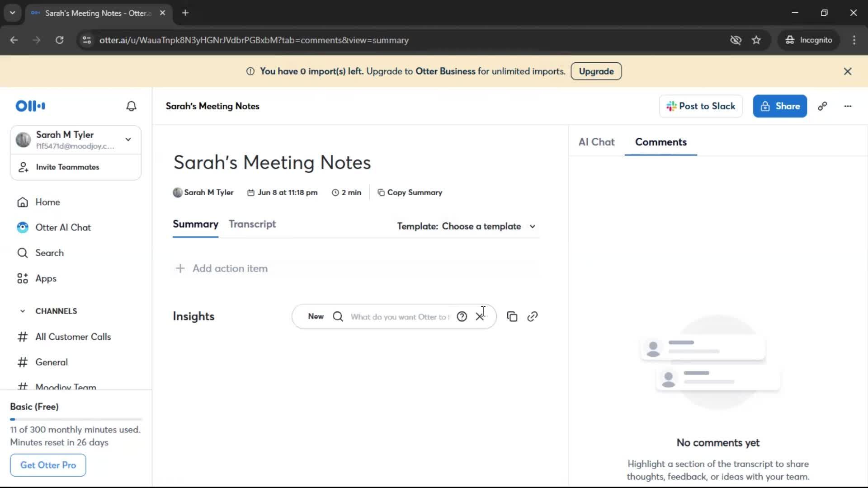The image size is (868, 488).
Task: Click the Sarah's Meeting Notes title heading
Action: coord(272,162)
